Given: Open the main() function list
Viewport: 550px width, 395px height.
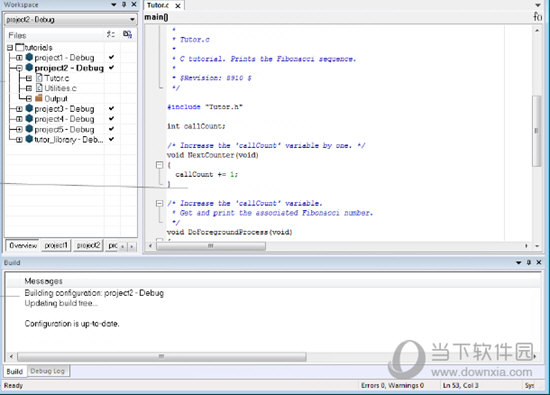Looking at the screenshot, I should point(157,17).
